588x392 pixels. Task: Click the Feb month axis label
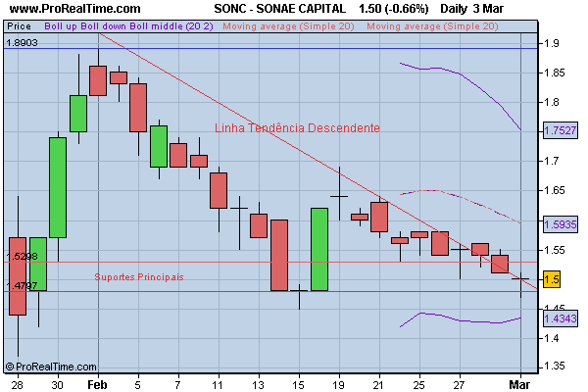pyautogui.click(x=97, y=385)
